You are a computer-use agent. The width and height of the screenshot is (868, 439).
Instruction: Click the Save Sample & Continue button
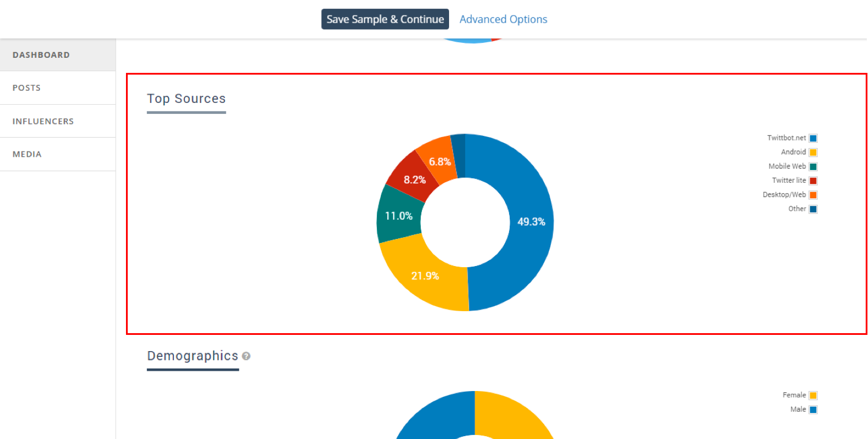385,19
